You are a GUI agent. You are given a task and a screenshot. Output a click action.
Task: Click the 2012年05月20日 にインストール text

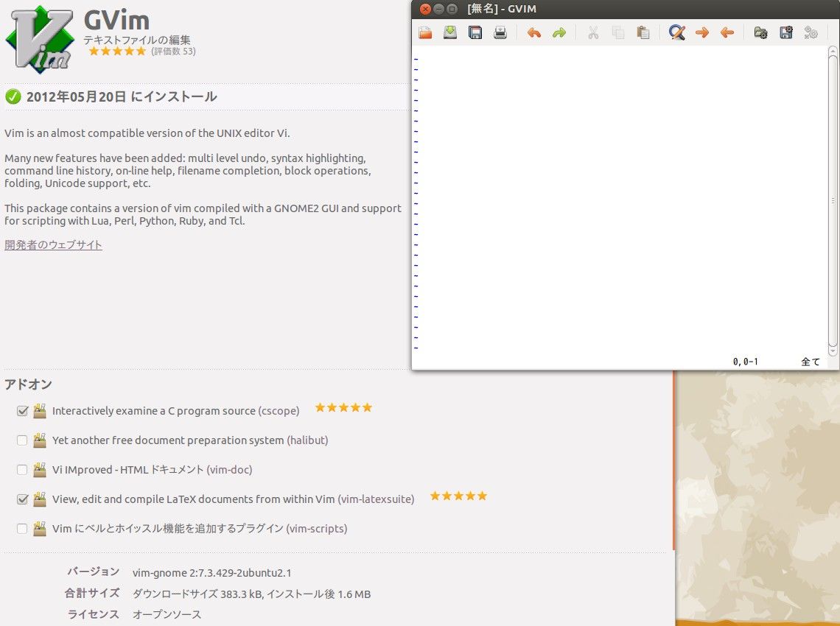click(x=122, y=96)
